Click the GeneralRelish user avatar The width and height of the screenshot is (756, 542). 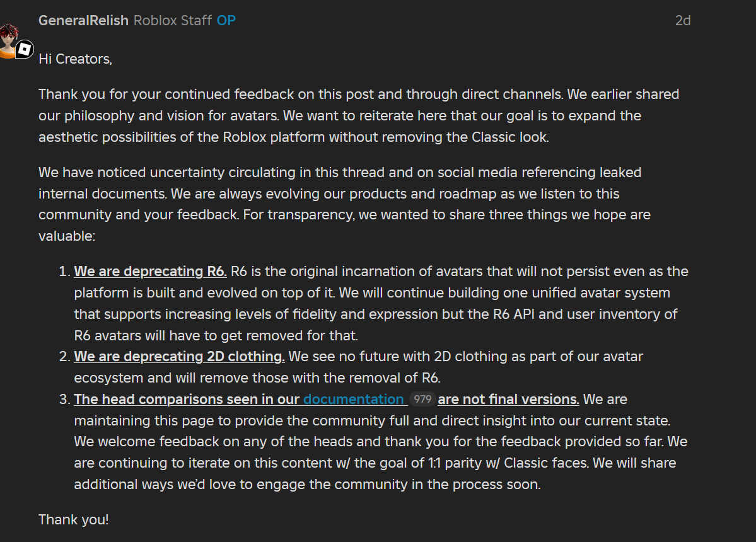click(8, 39)
